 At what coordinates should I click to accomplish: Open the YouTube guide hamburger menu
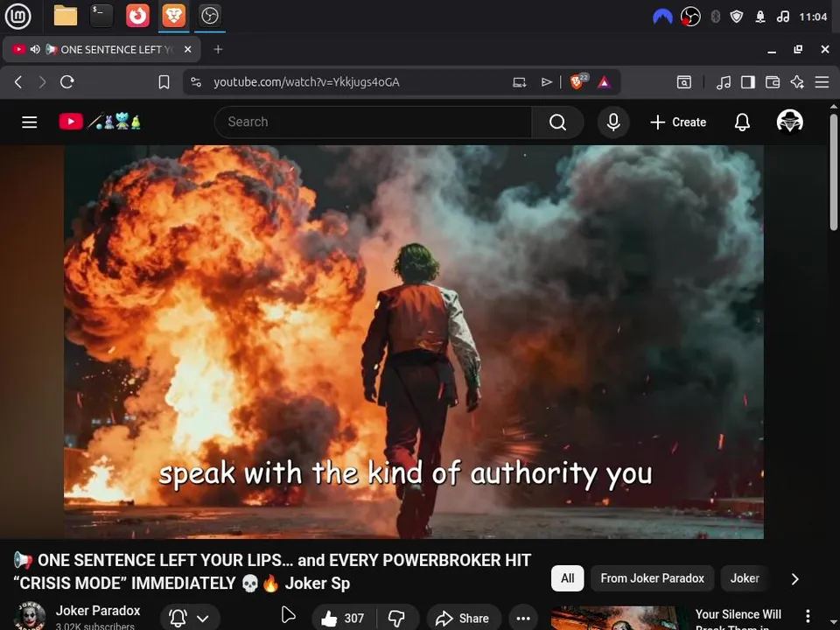coord(30,122)
